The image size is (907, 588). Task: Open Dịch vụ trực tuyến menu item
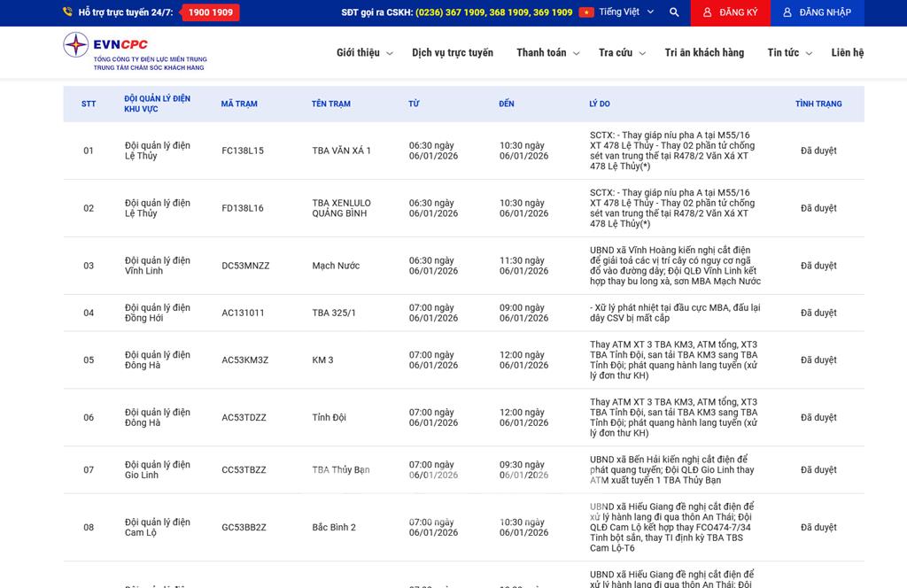tap(452, 53)
